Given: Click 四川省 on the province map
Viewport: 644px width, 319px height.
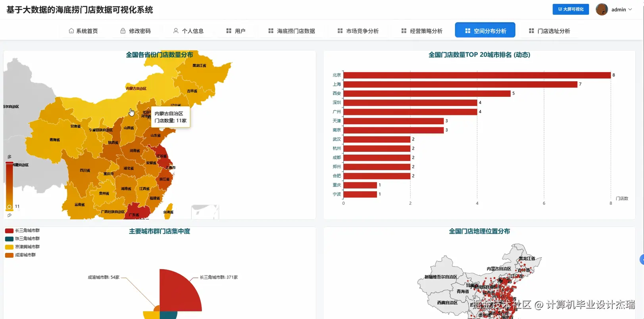Looking at the screenshot, I should tap(85, 170).
